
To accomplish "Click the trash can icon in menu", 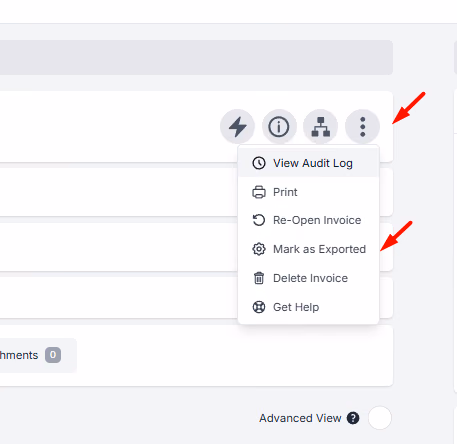I will point(259,278).
